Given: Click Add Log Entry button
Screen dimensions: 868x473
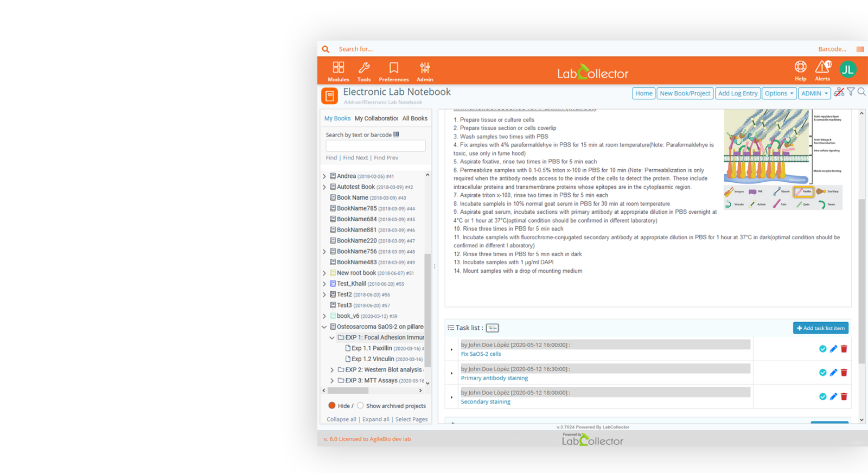Looking at the screenshot, I should coord(738,93).
